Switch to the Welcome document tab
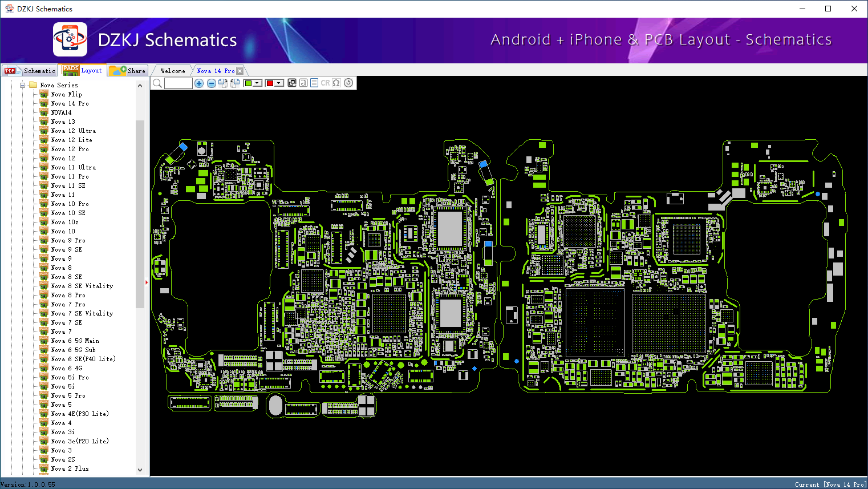868x489 pixels. coord(173,71)
